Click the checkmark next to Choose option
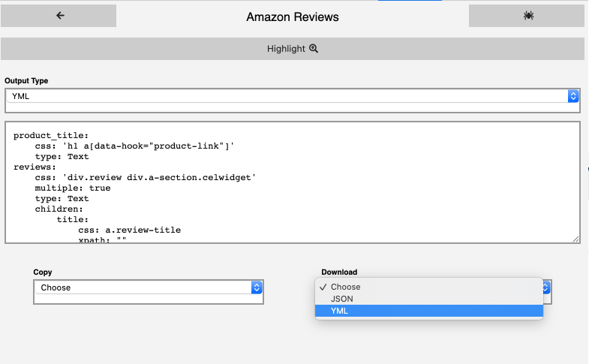Image resolution: width=589 pixels, height=364 pixels. tap(323, 287)
